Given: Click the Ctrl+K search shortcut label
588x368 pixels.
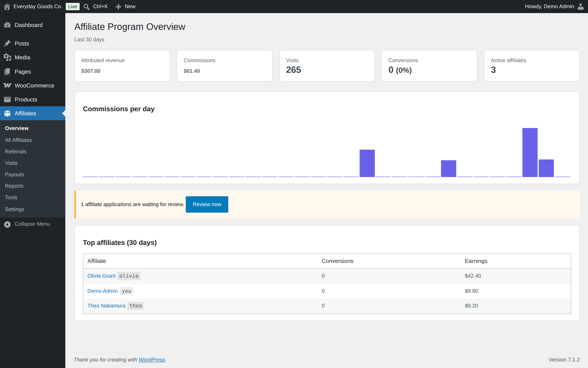Looking at the screenshot, I should tap(100, 7).
